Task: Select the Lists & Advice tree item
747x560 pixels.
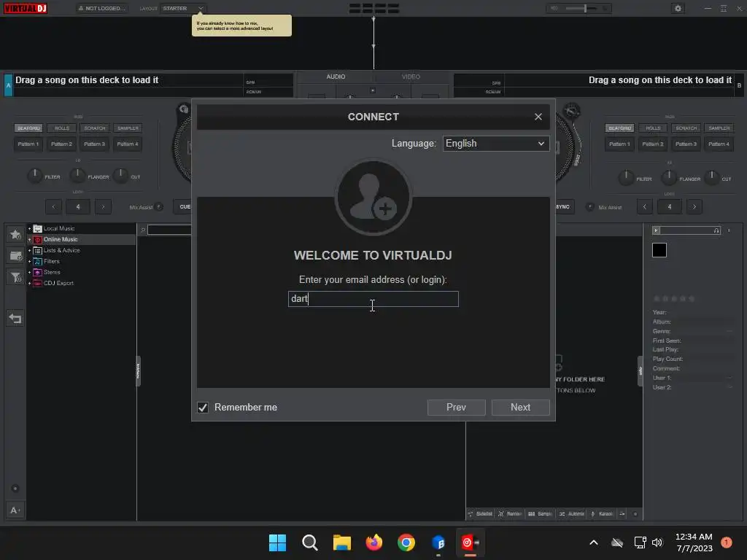Action: 61,251
